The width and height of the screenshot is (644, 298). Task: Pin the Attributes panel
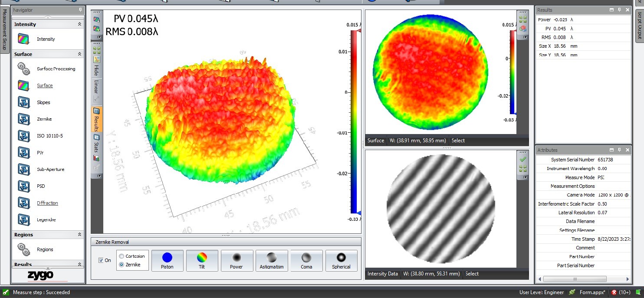(x=619, y=150)
